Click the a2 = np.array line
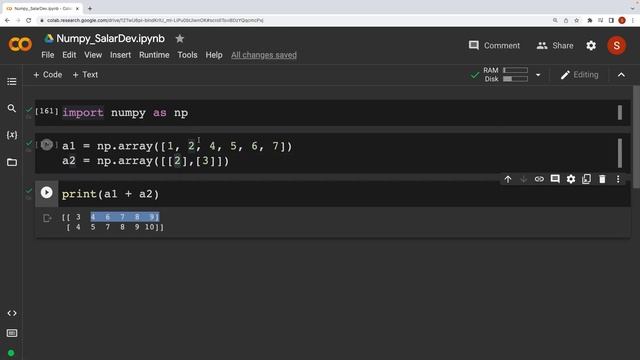 146,161
